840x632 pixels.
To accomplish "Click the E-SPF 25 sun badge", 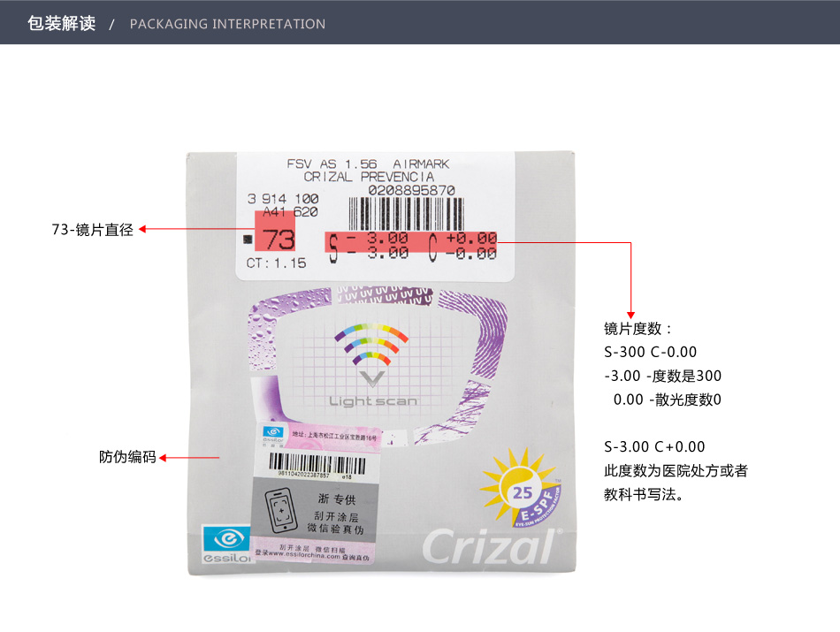I will tap(521, 488).
